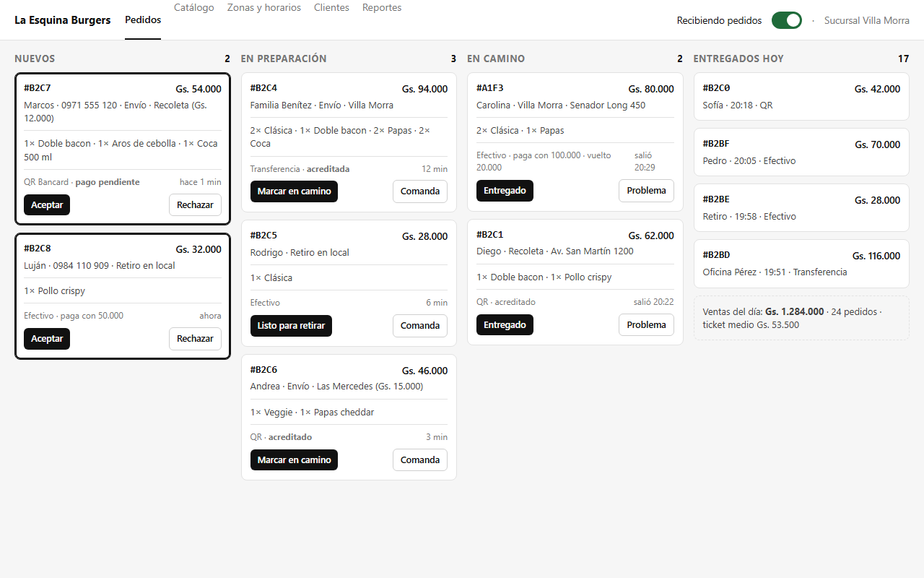The width and height of the screenshot is (924, 578).
Task: Click Sucursal Villa Morra branch label
Action: tap(867, 20)
